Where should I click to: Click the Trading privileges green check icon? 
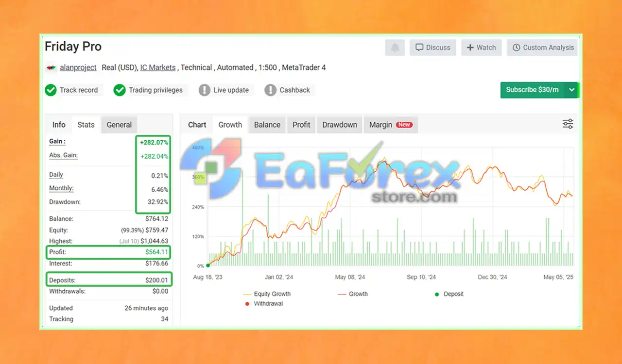pyautogui.click(x=120, y=90)
